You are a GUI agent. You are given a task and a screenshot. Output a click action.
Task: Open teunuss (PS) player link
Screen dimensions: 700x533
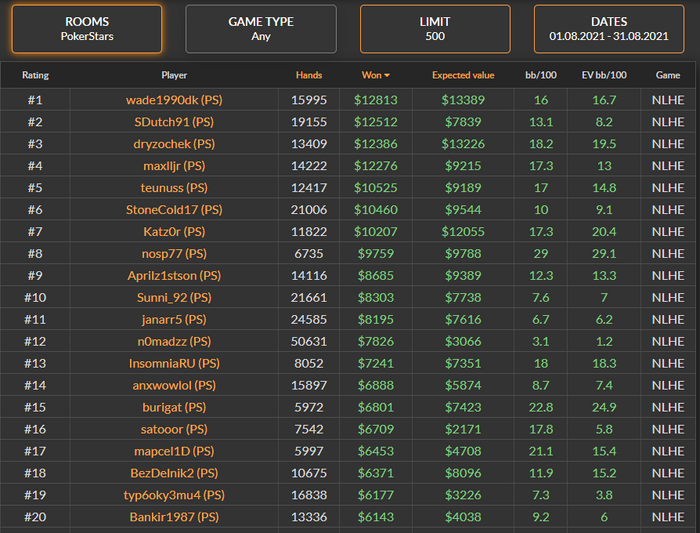(174, 188)
